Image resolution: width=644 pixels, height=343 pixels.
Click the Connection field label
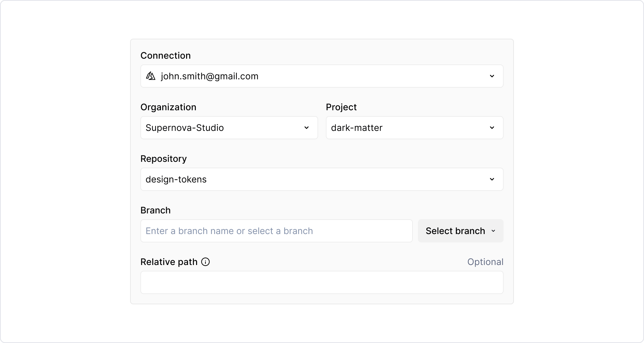pos(166,55)
